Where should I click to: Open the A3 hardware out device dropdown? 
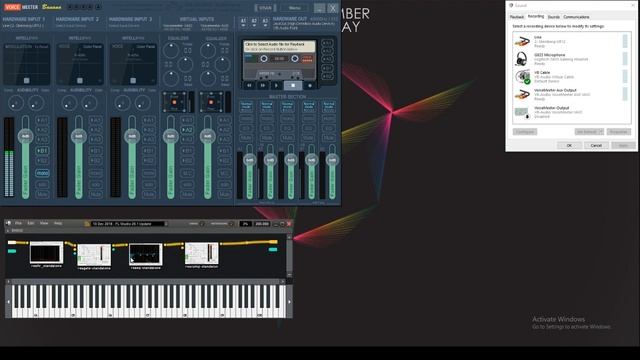point(265,22)
